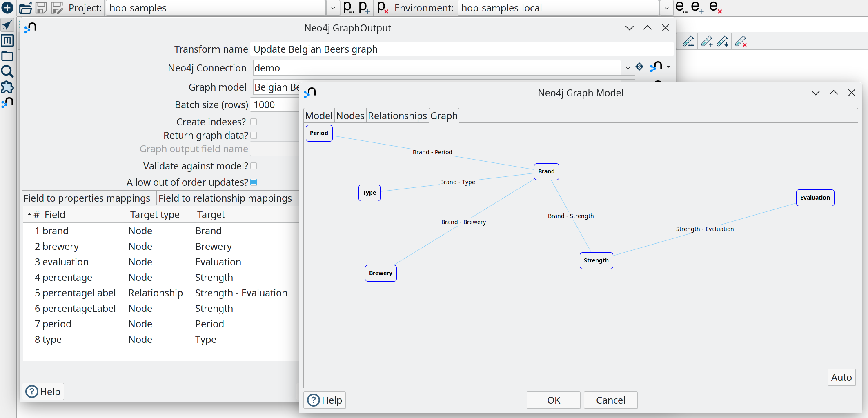The image size is (868, 418).
Task: Open the Plugins perspective
Action: click(7, 87)
